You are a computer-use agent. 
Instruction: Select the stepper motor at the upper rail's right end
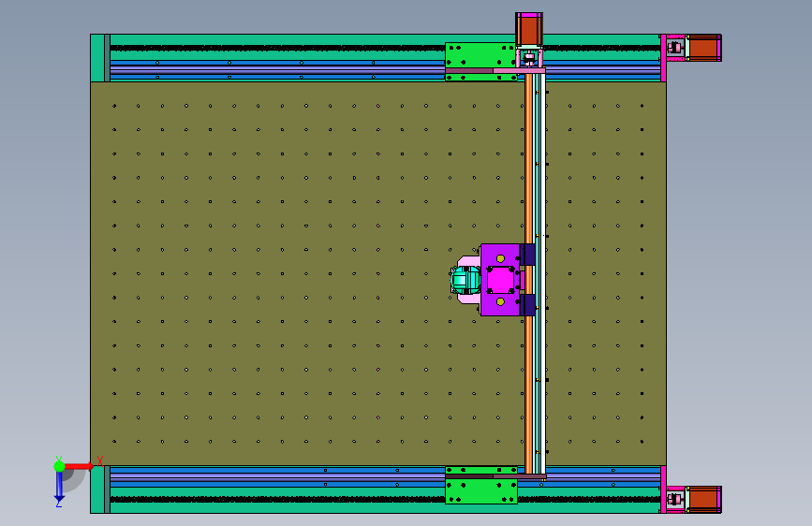702,48
